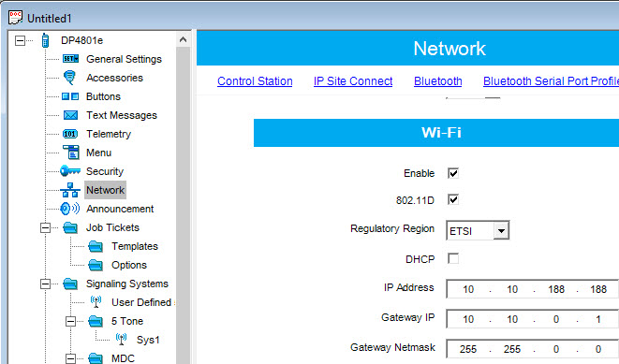Click the Job Tickets folder icon
Viewport: 619px width, 364px height.
click(x=70, y=227)
